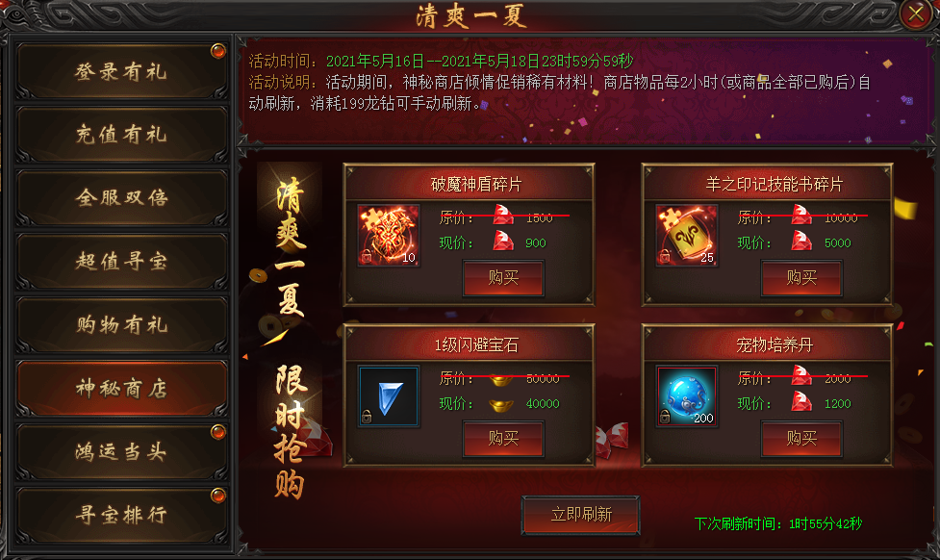Image resolution: width=940 pixels, height=560 pixels.
Task: Open the 登录有礼 tab
Action: (121, 71)
